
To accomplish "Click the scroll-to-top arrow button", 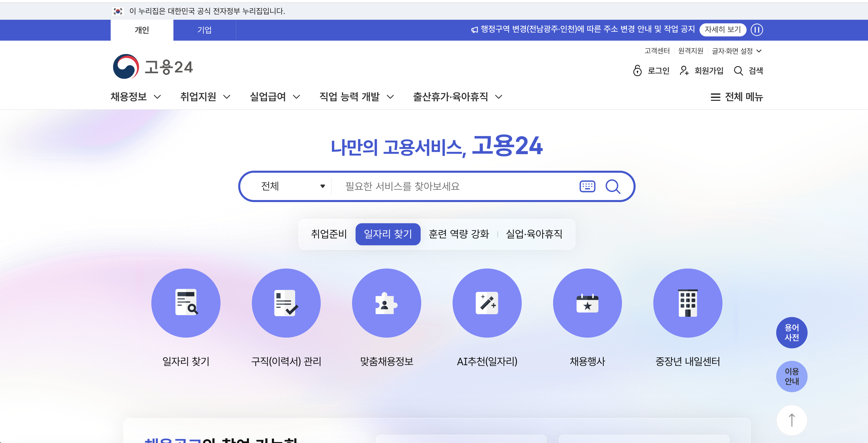I will (792, 420).
